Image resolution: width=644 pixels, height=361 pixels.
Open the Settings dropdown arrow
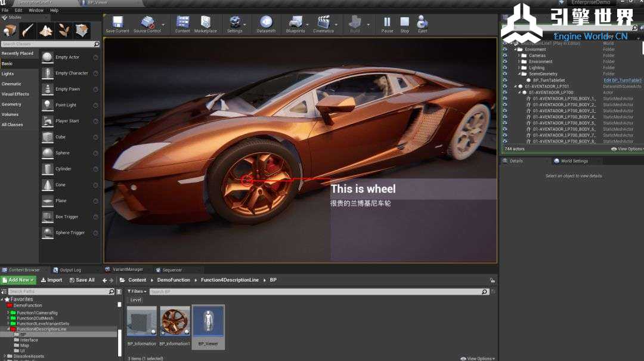click(x=245, y=25)
